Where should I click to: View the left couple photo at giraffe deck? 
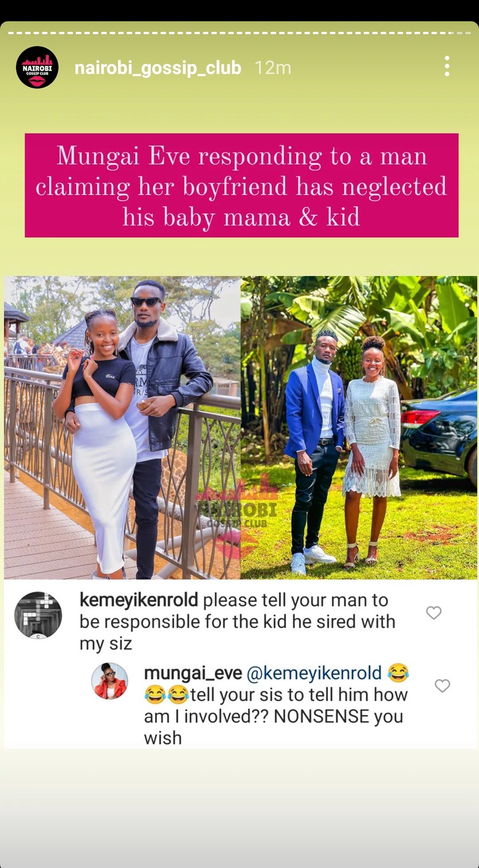coord(122,427)
